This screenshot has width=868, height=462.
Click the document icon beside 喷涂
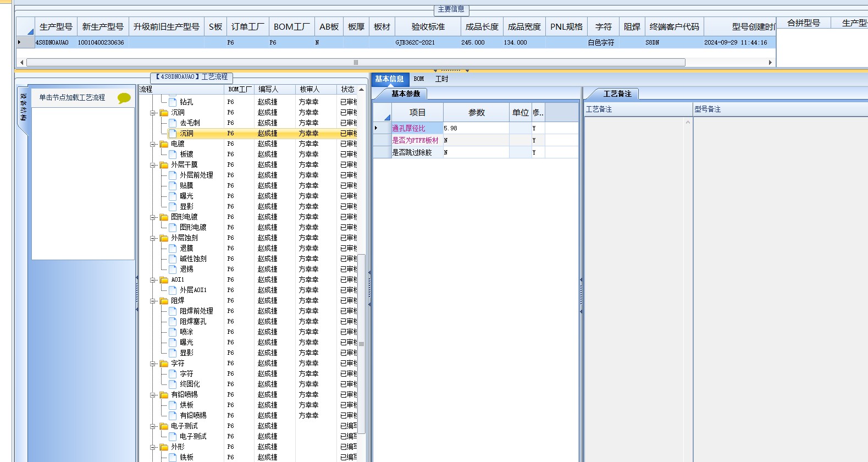173,332
